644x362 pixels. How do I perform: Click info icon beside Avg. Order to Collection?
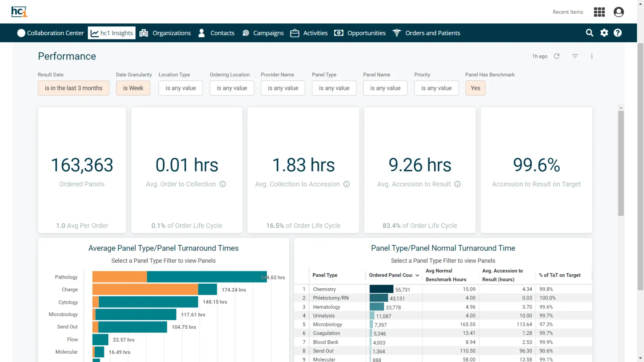click(x=223, y=184)
